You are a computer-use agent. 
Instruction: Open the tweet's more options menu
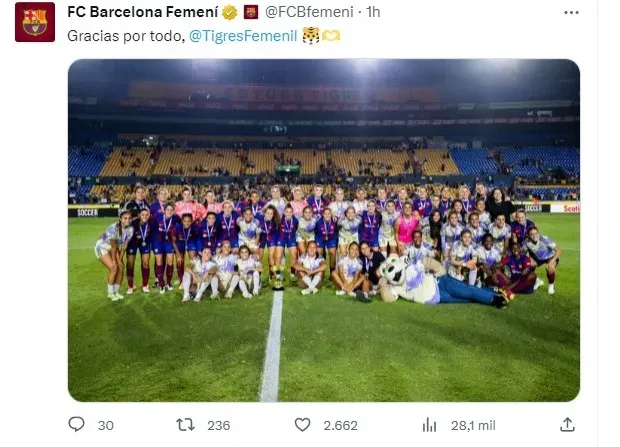coord(571,13)
